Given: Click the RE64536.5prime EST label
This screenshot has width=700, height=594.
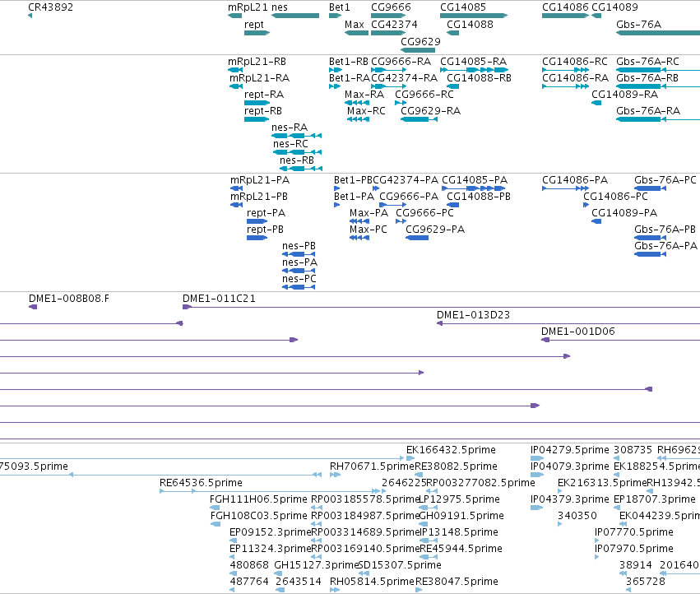Looking at the screenshot, I should pos(201,483).
